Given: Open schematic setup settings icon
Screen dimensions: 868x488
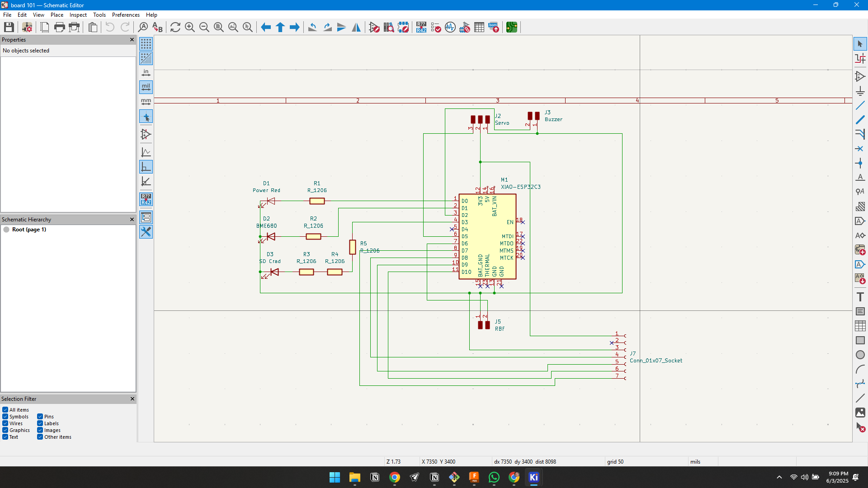Looking at the screenshot, I should (27, 28).
